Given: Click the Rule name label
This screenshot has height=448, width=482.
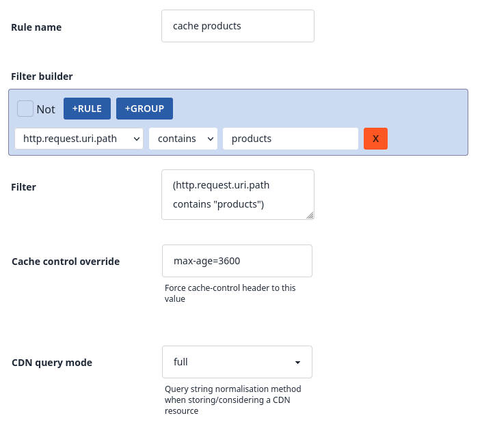Looking at the screenshot, I should [x=36, y=27].
